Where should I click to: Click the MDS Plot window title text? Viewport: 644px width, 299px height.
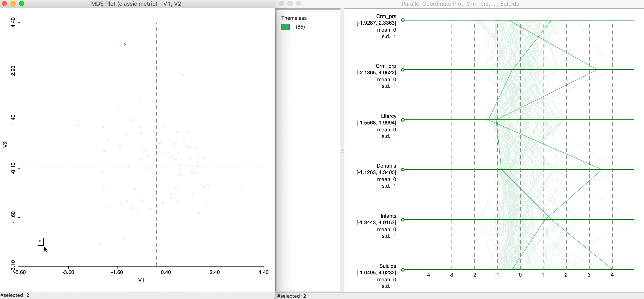tap(136, 4)
